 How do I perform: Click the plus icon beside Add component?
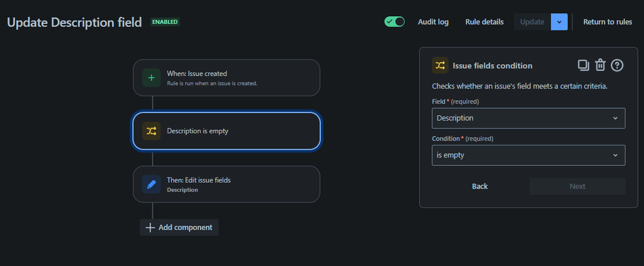tap(150, 227)
